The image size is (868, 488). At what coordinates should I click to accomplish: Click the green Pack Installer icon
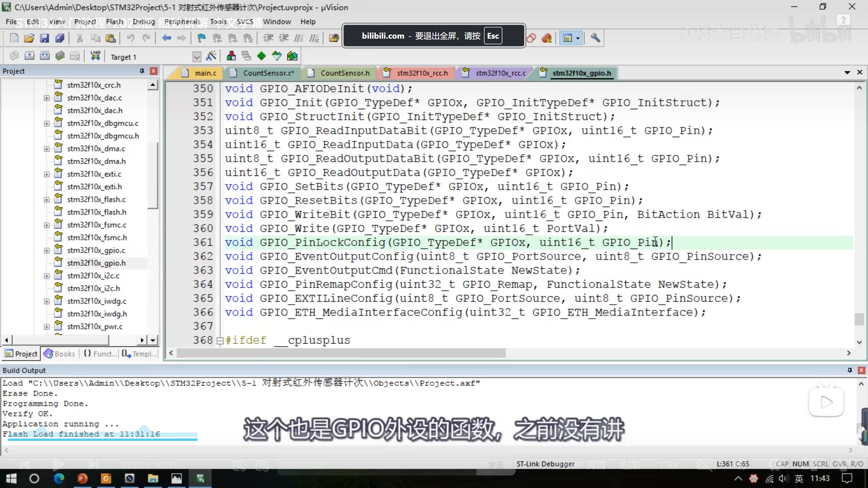tap(292, 56)
